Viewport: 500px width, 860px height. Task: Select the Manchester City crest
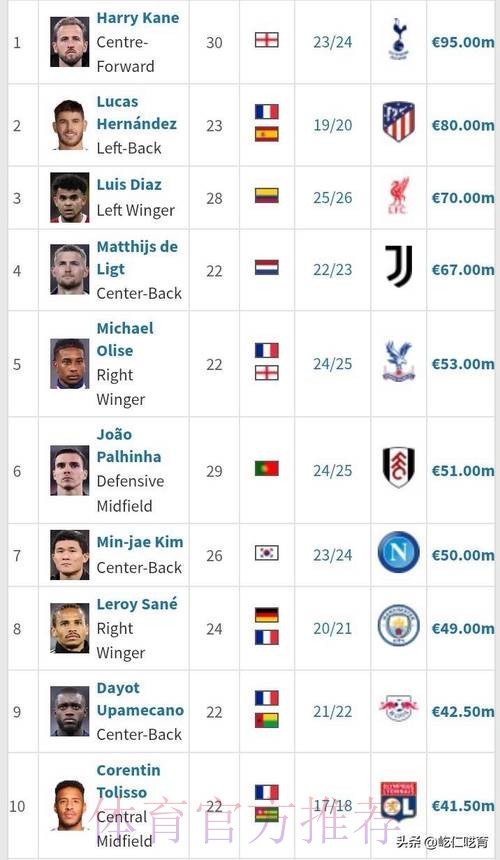point(399,625)
